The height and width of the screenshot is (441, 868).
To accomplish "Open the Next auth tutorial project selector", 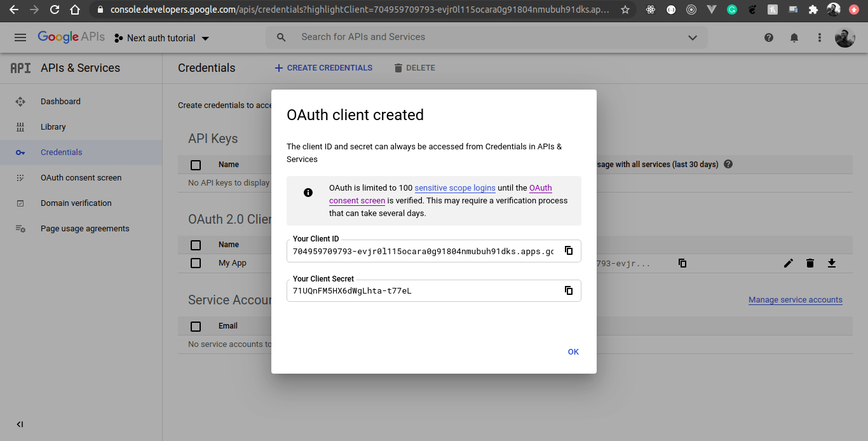I will point(162,37).
